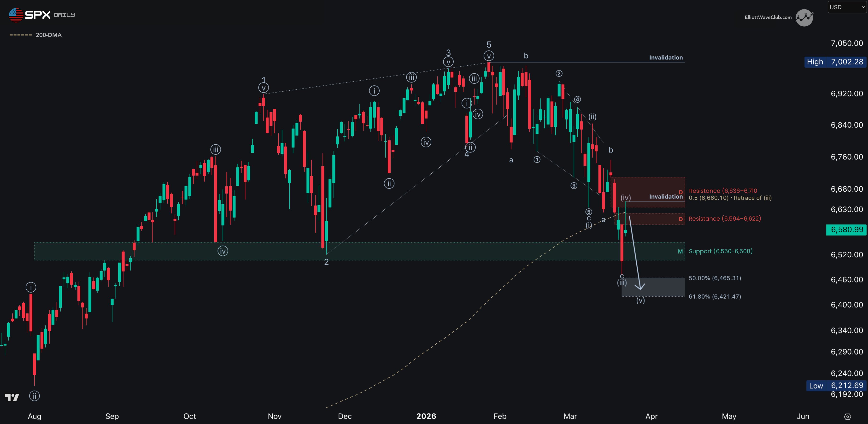Click the SPX symbol title
Image resolution: width=868 pixels, height=424 pixels.
pyautogui.click(x=38, y=15)
